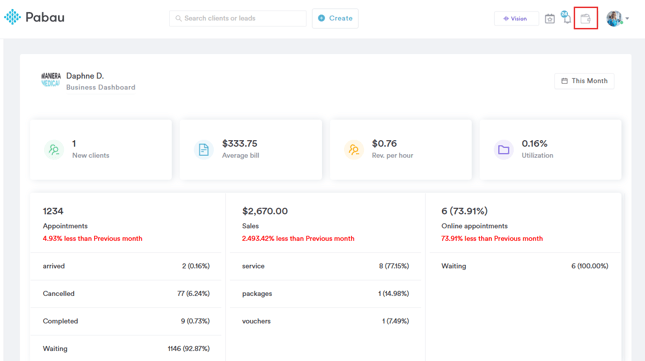Click the New clients green icon

(54, 150)
